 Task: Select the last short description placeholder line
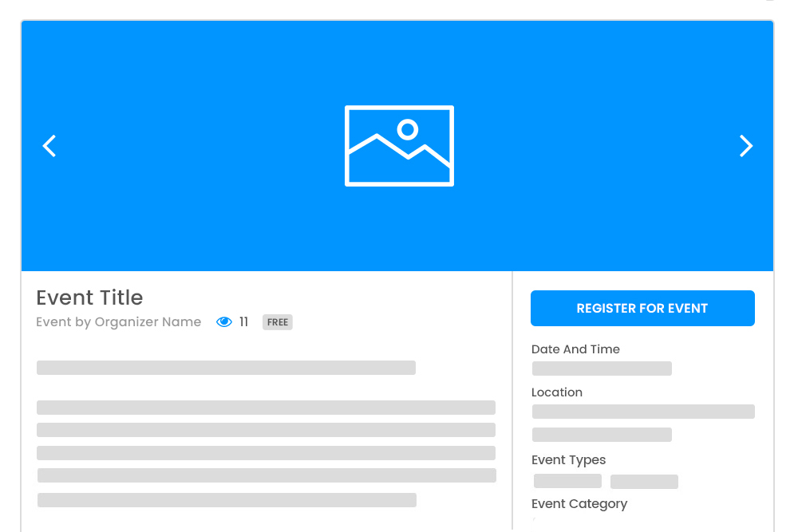tap(227, 500)
